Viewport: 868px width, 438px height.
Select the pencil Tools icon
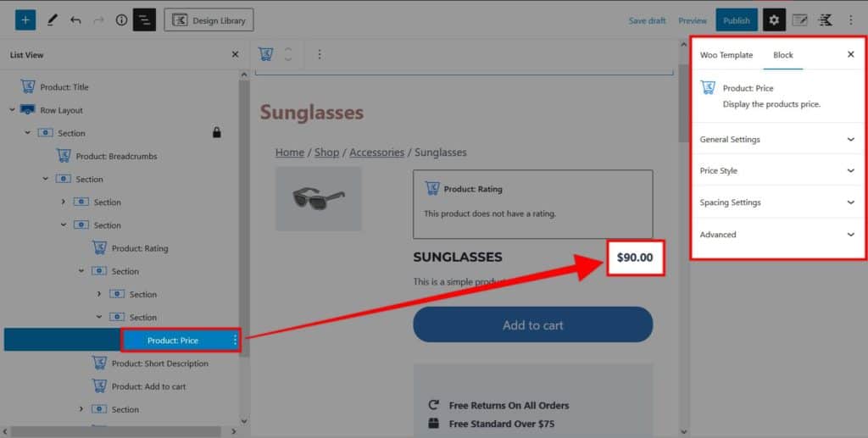point(52,20)
